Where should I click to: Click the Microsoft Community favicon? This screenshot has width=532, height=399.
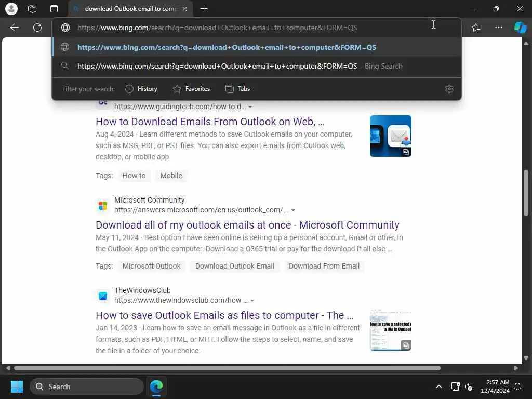[103, 206]
